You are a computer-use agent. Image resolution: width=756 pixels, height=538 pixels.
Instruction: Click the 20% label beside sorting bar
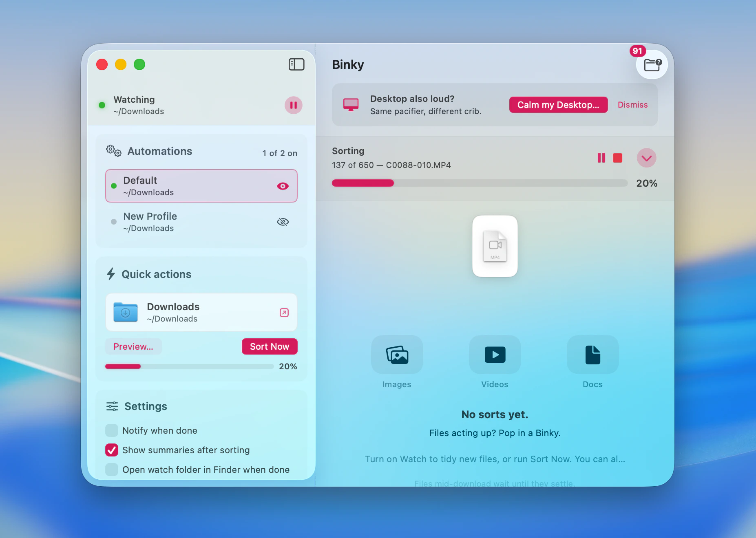click(x=647, y=183)
